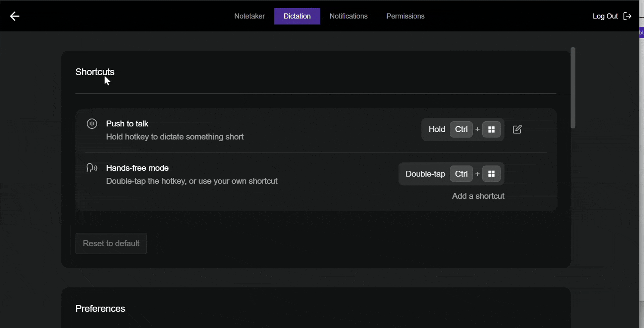Click the Double-tap shortcut chip label
Viewport: 644px width, 328px height.
(x=425, y=174)
